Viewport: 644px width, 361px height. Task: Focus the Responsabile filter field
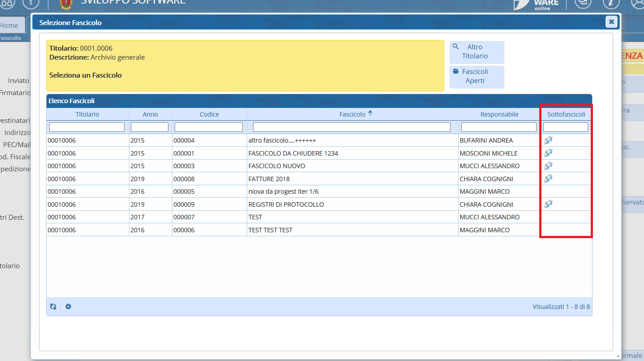[x=498, y=127]
